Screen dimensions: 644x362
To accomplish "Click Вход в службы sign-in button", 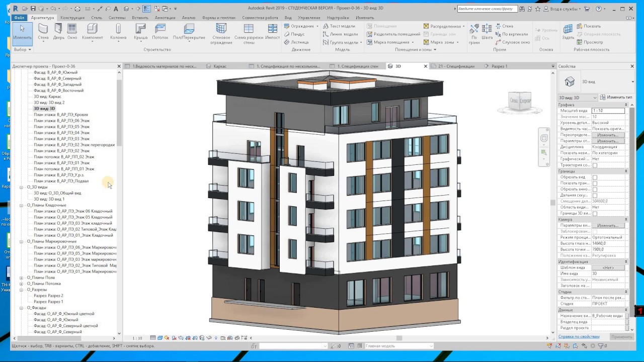I will click(x=563, y=9).
